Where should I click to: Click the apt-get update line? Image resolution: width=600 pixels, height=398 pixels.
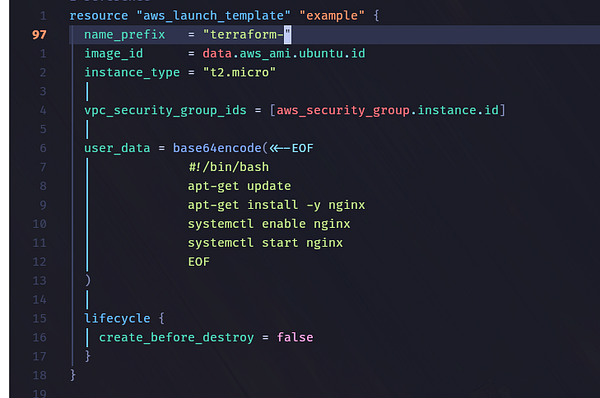click(239, 186)
